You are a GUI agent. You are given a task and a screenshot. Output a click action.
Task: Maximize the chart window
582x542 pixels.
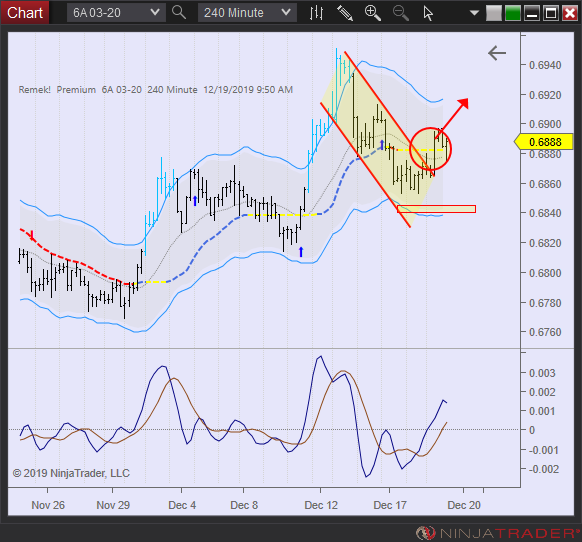click(551, 13)
